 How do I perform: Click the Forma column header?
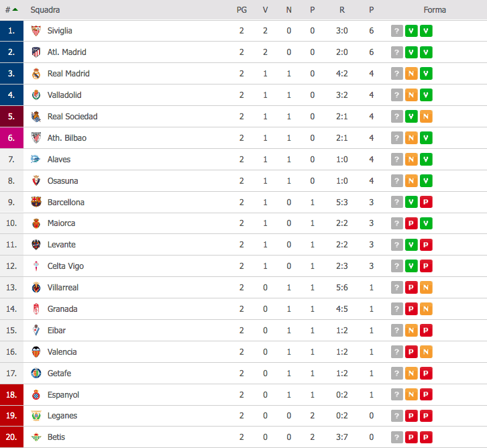coord(435,10)
